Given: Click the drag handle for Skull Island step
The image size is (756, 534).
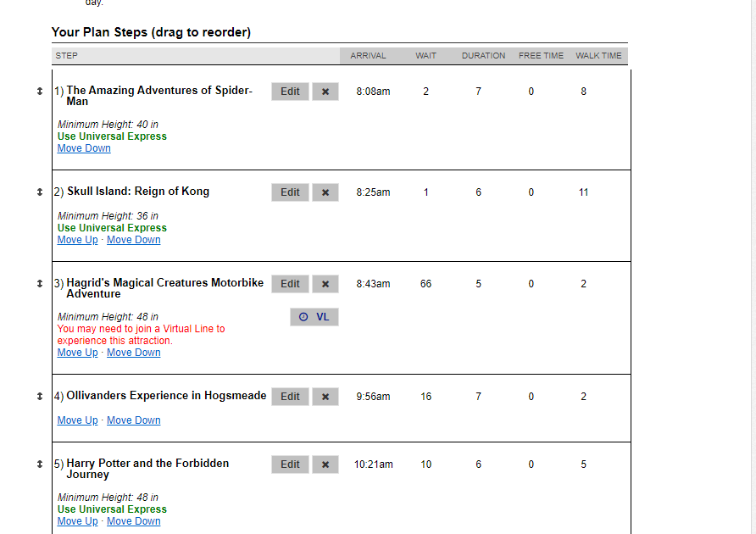Looking at the screenshot, I should 40,192.
